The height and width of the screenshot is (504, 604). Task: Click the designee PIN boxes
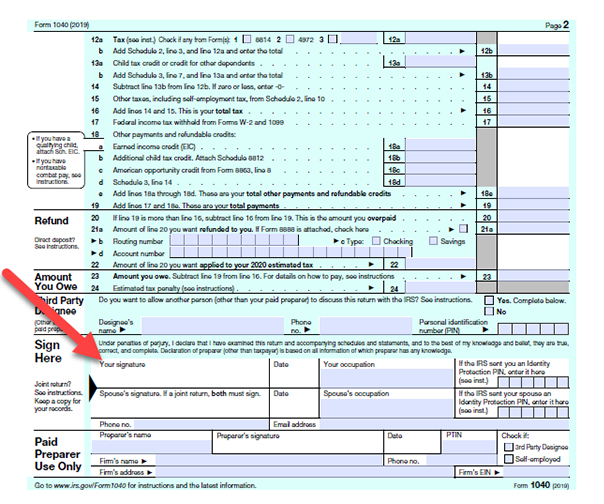click(533, 329)
